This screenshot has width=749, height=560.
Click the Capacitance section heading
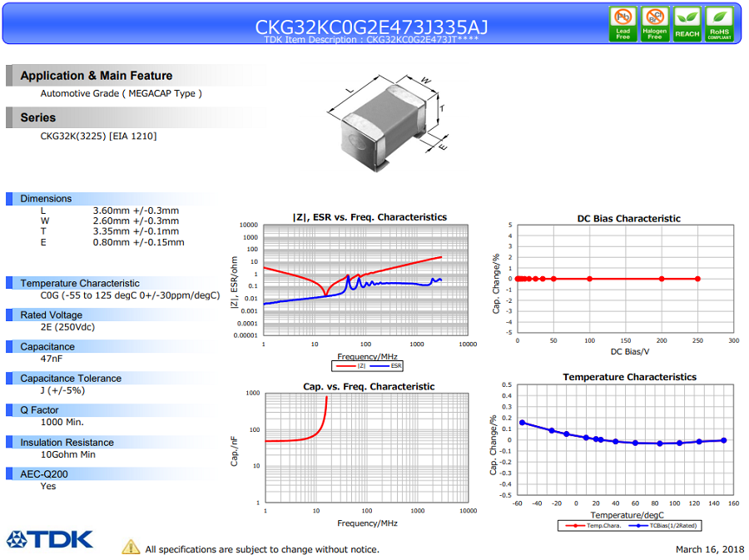[x=47, y=347]
